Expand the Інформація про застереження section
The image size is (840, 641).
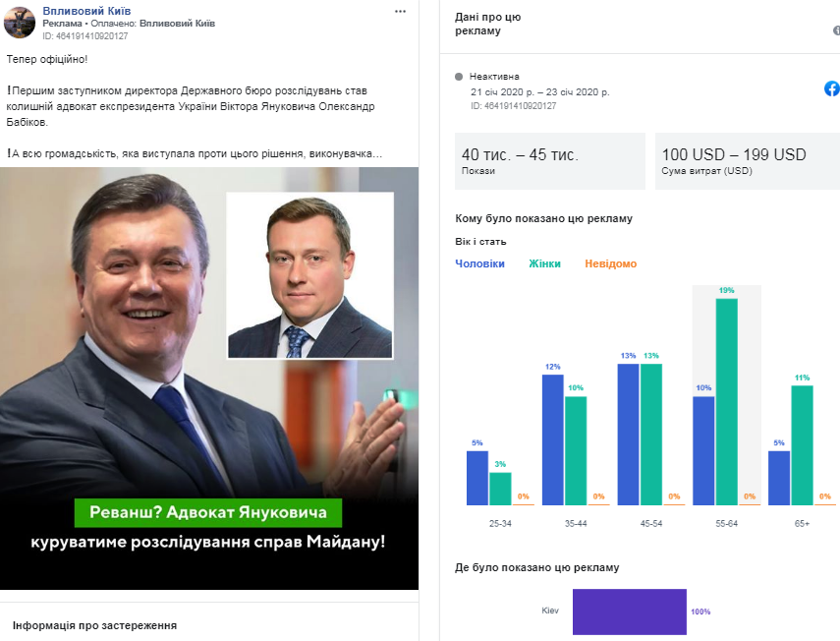(94, 625)
